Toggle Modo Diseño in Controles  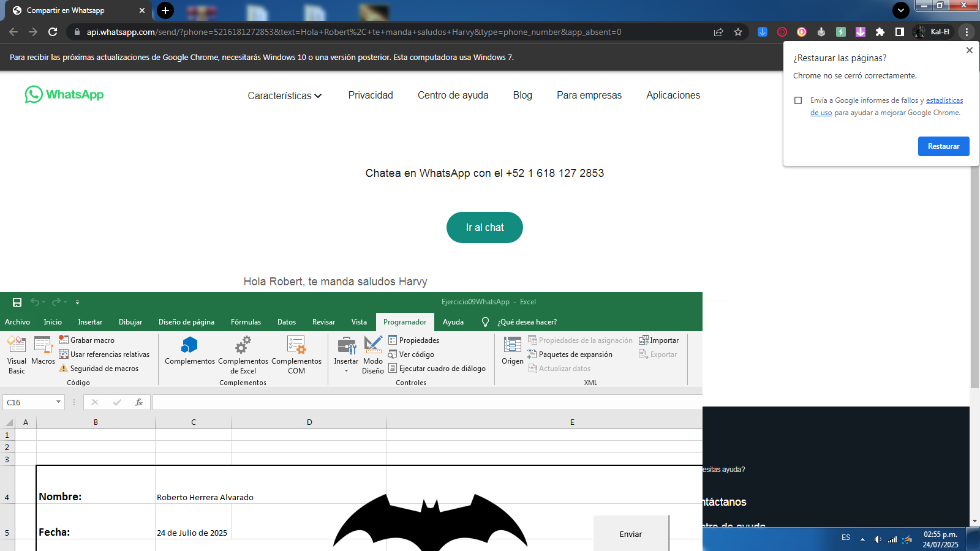point(372,354)
